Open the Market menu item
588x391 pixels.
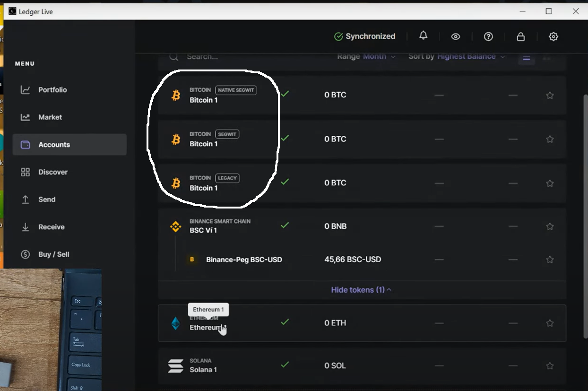coord(50,117)
